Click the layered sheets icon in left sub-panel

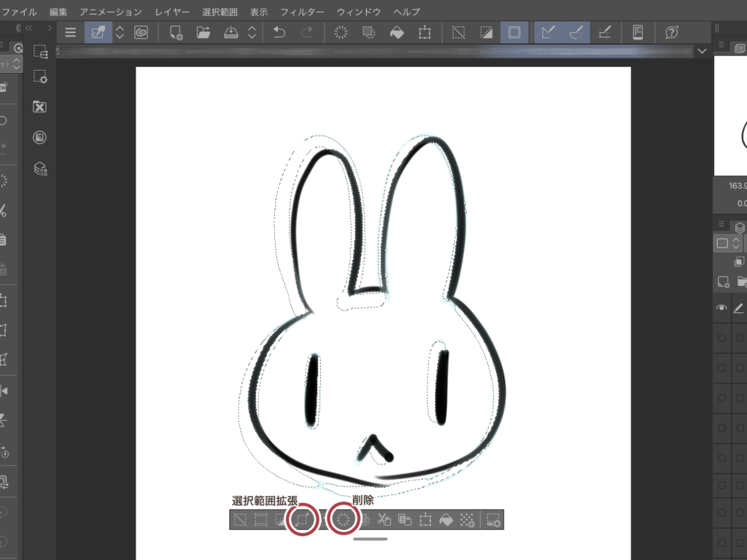pos(40,169)
